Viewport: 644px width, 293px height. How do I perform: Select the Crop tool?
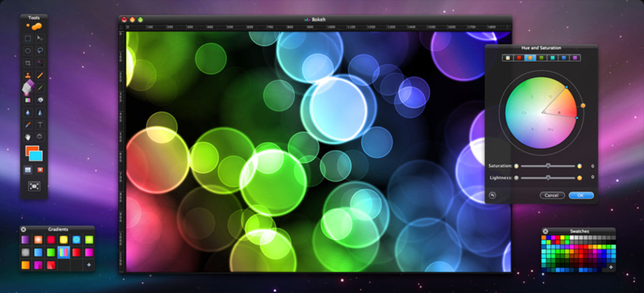(x=27, y=62)
